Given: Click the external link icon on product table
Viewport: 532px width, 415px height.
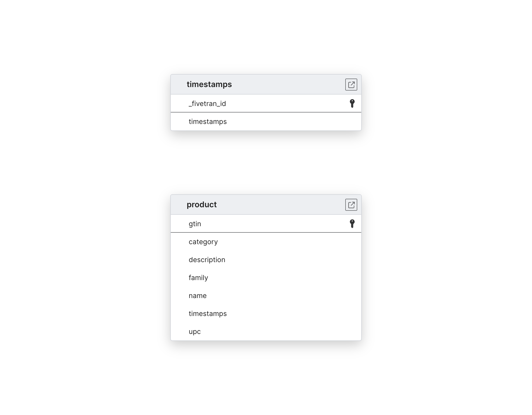Looking at the screenshot, I should (351, 205).
